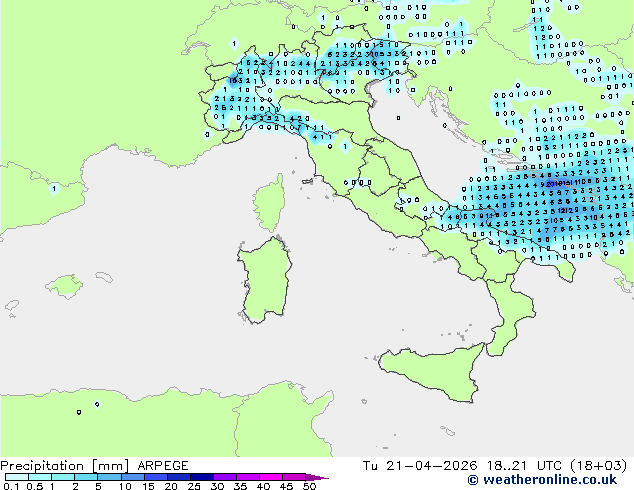Click the 25–30 mm navy legend segment
Screen dimensions: 634x490
tap(201, 477)
